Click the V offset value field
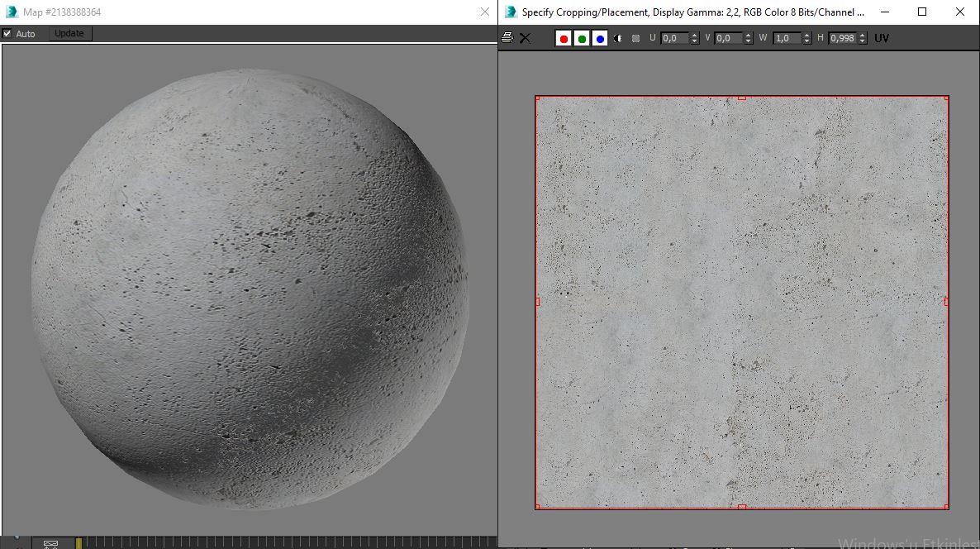Viewport: 980px width, 549px height. pos(728,39)
